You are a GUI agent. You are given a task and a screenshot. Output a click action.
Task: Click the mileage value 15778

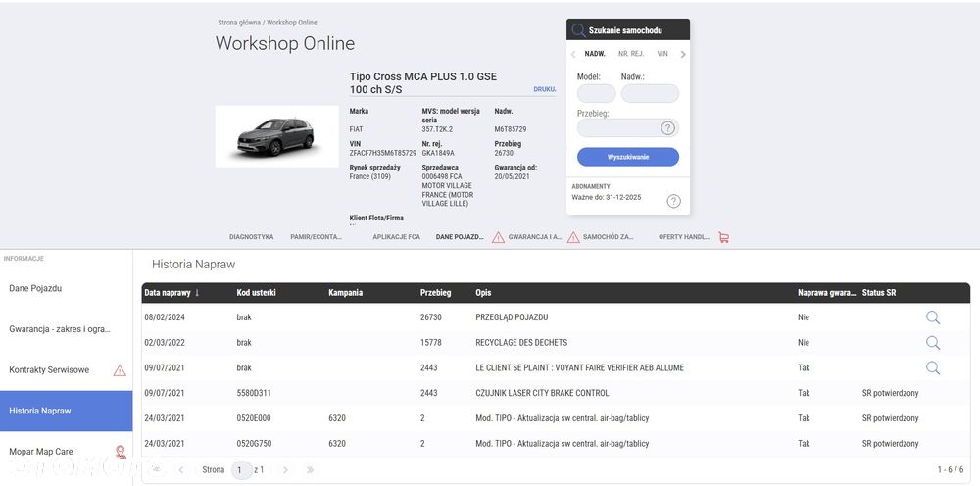430,342
